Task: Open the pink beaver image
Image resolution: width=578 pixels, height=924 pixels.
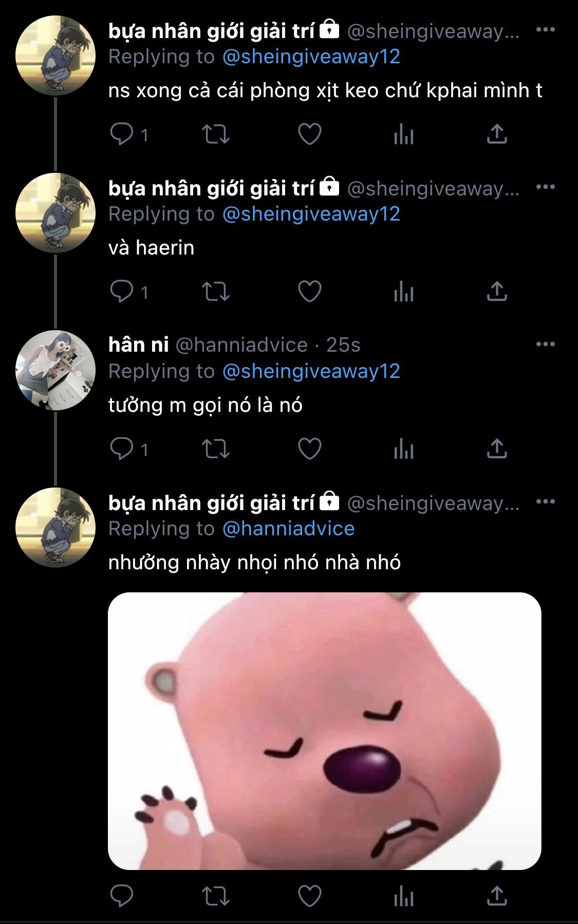Action: click(324, 731)
